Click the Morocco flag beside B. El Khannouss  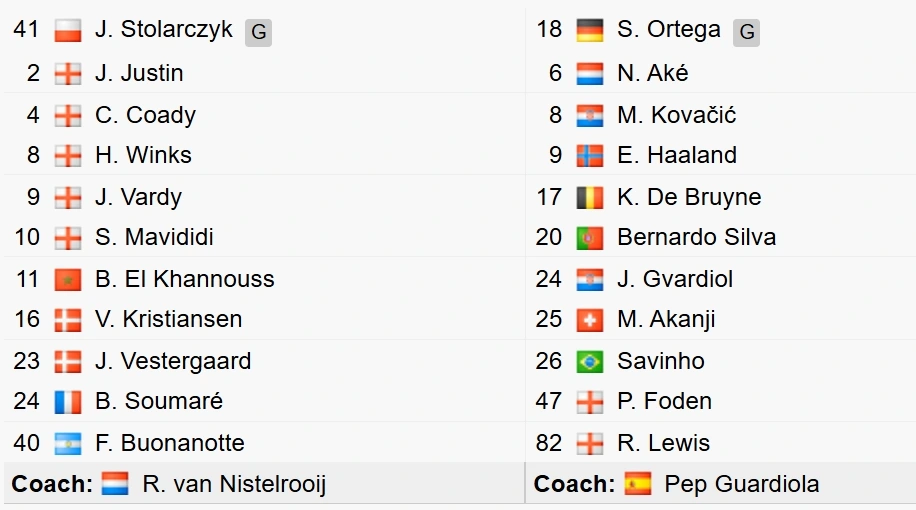coord(68,280)
